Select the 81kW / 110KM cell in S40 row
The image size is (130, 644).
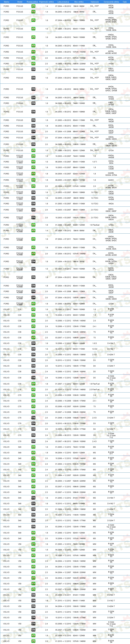pyautogui.click(x=79, y=498)
